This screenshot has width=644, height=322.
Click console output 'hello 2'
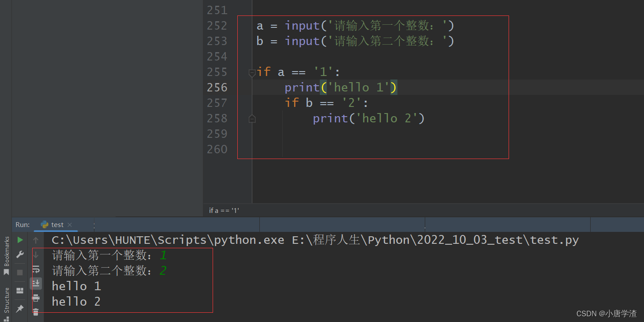76,302
